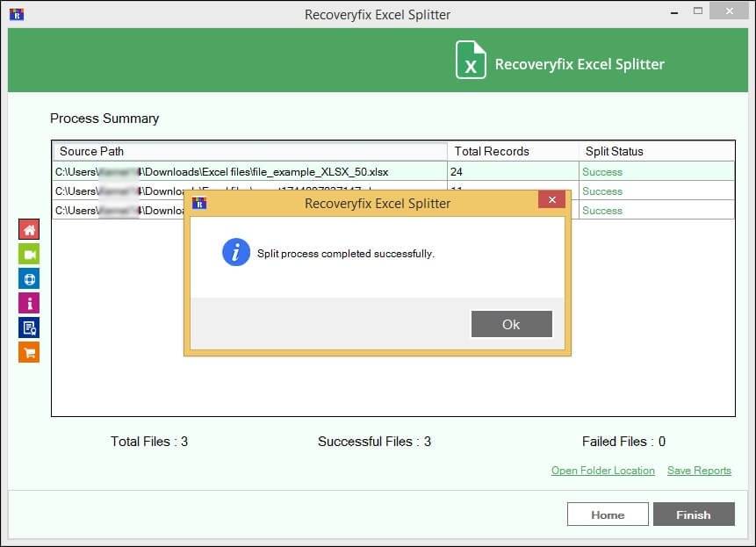Image resolution: width=756 pixels, height=547 pixels.
Task: Click the Total Records column header
Action: click(513, 151)
